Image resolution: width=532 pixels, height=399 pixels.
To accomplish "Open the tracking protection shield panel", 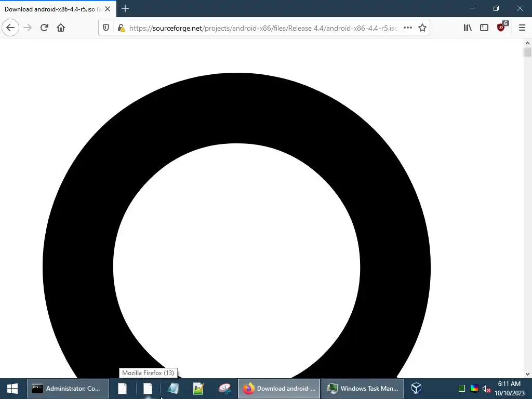I will click(106, 28).
